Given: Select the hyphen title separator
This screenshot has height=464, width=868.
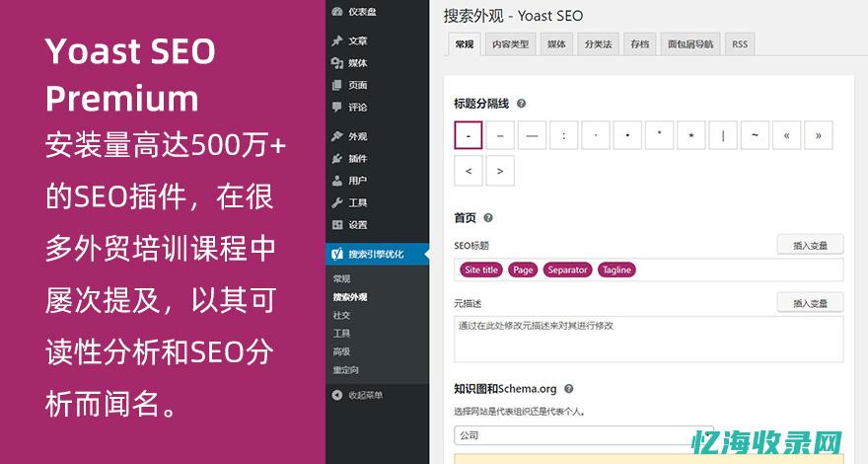Looking at the screenshot, I should (469, 135).
